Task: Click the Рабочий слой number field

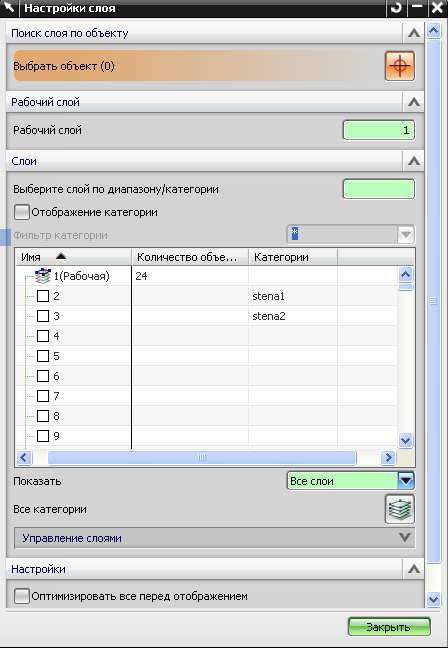Action: [x=379, y=130]
